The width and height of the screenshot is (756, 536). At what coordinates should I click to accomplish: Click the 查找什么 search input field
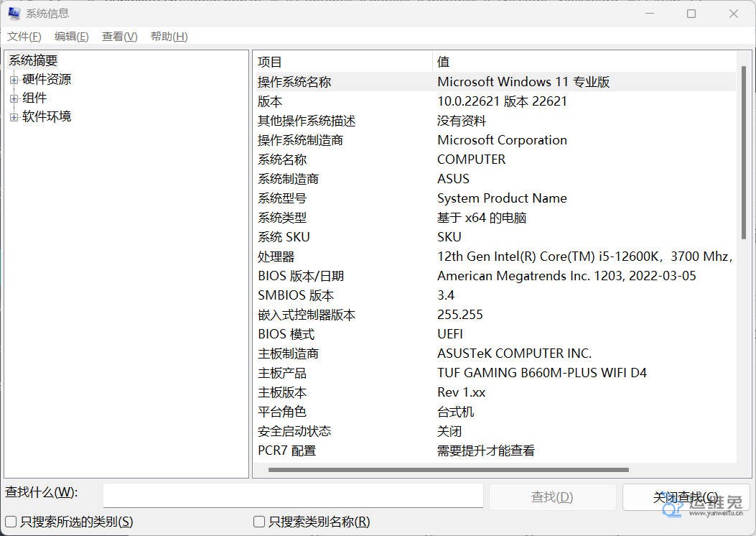(x=292, y=496)
